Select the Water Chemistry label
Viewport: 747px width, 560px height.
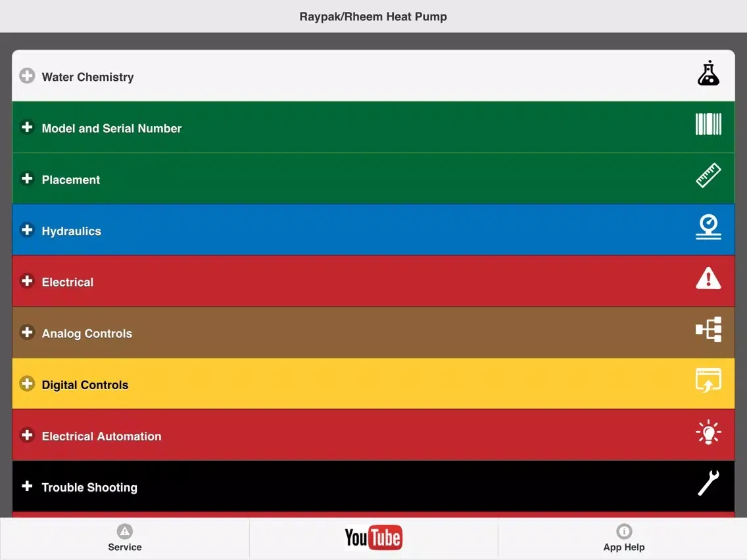tap(87, 77)
